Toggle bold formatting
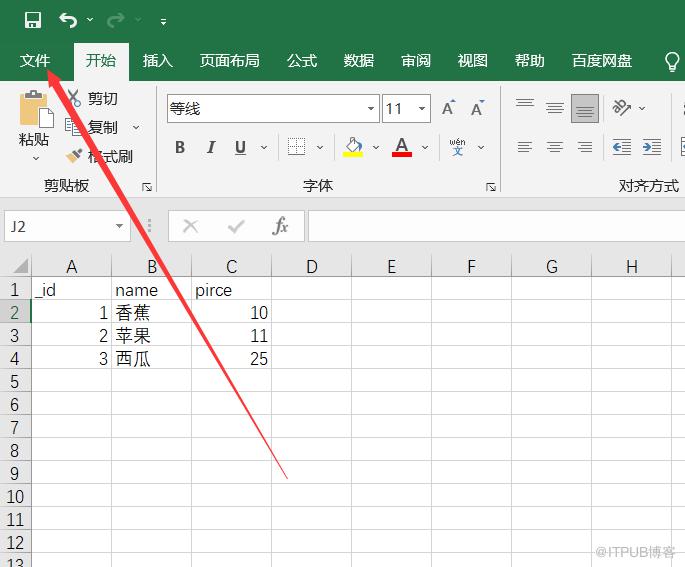 tap(180, 147)
